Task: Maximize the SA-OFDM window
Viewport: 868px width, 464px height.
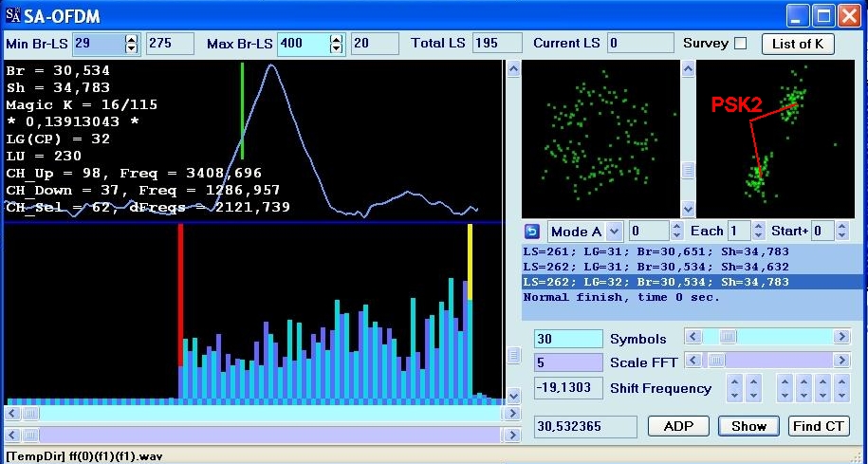Action: point(823,16)
